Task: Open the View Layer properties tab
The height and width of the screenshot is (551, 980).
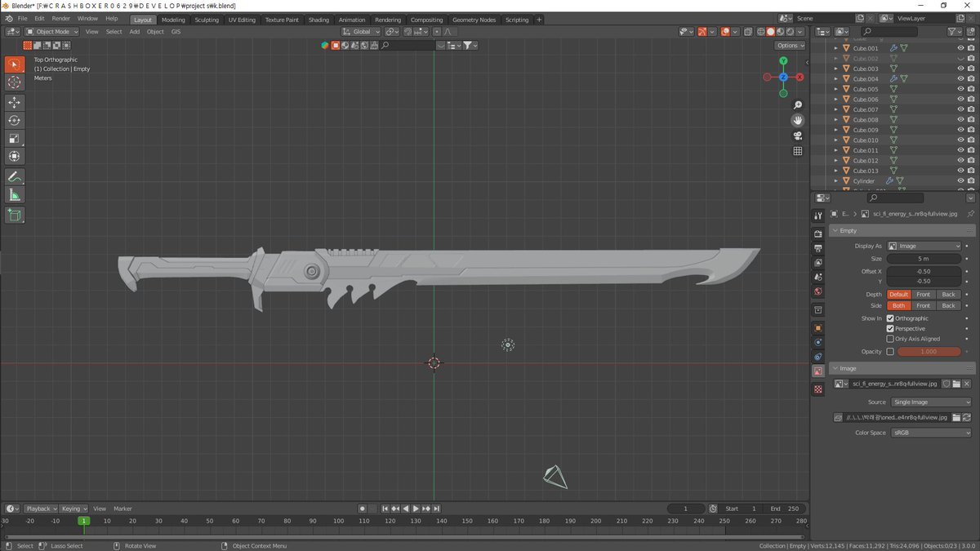Action: [818, 262]
